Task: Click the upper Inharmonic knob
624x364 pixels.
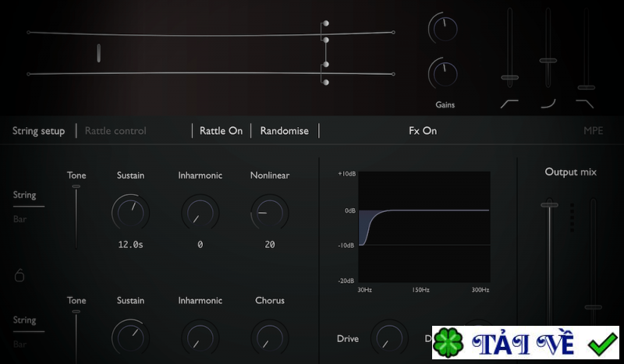Action: click(200, 212)
